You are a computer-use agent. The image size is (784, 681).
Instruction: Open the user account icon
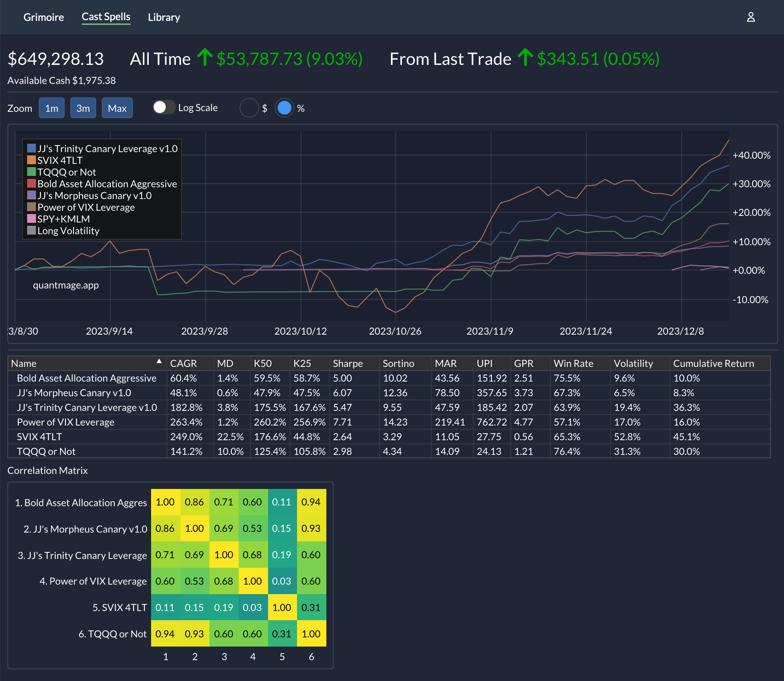pyautogui.click(x=751, y=17)
